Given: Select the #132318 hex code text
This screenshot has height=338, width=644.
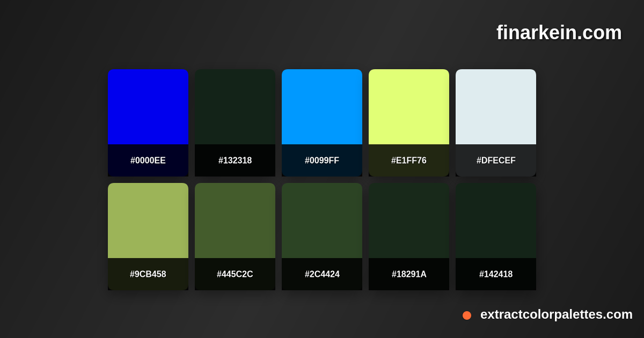Looking at the screenshot, I should click(x=235, y=160).
